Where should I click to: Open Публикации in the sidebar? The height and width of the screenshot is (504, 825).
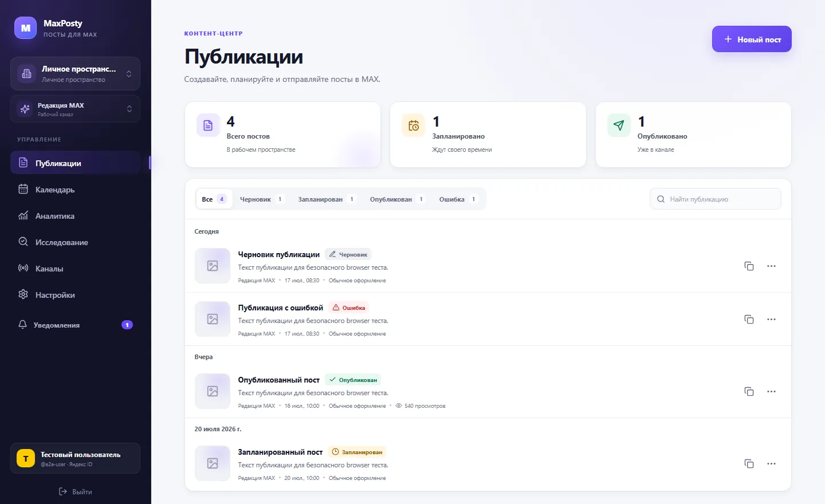tap(76, 163)
